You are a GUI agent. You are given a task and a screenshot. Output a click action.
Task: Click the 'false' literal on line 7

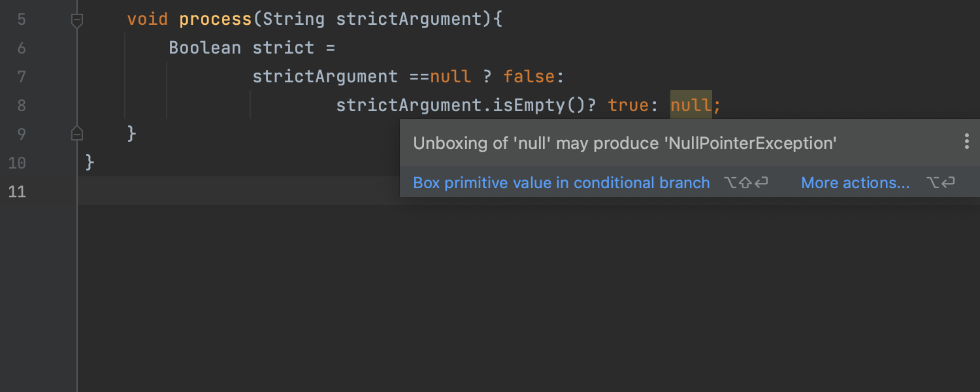(x=529, y=76)
